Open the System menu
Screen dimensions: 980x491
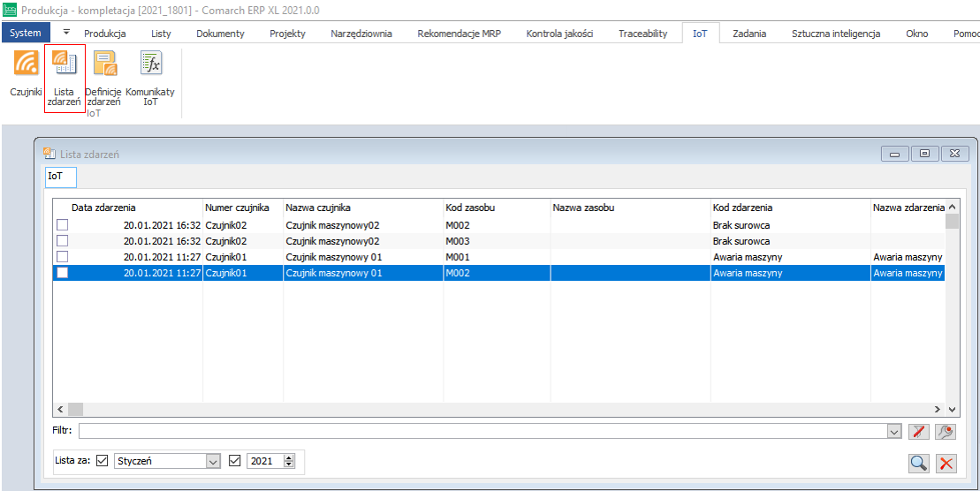tap(26, 33)
